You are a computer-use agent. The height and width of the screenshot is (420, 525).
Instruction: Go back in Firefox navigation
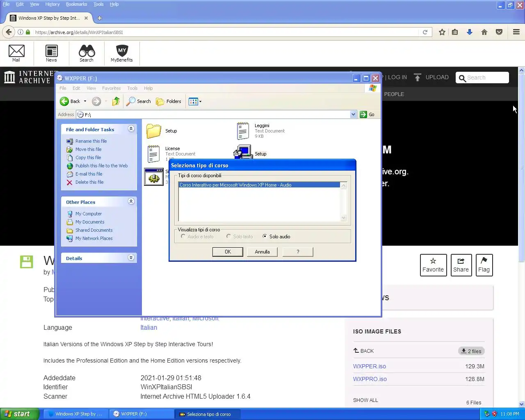(9, 32)
